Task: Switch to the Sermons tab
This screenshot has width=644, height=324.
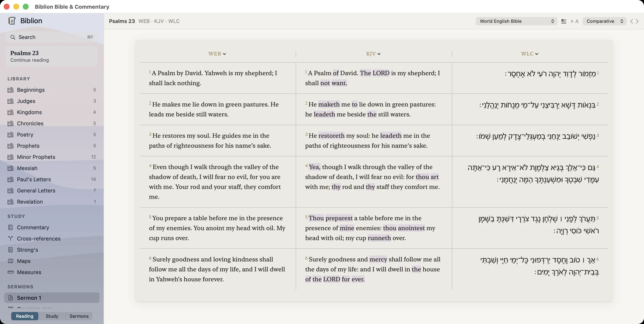Action: pos(79,316)
